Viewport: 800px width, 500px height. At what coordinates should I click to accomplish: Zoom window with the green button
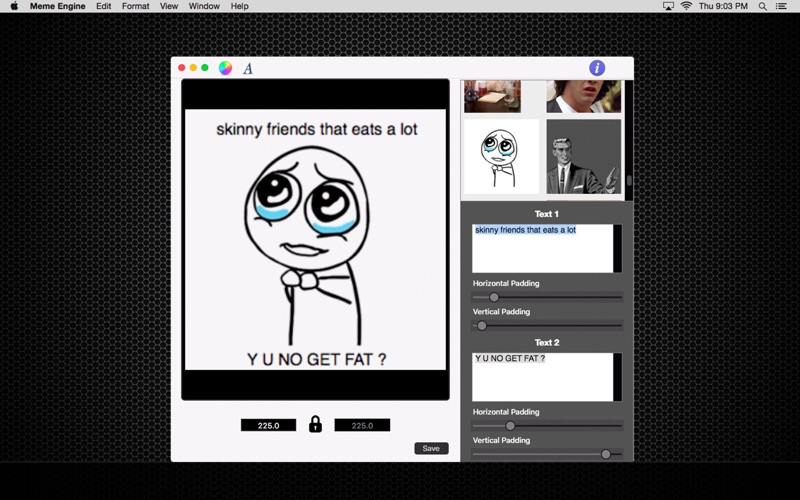click(205, 67)
